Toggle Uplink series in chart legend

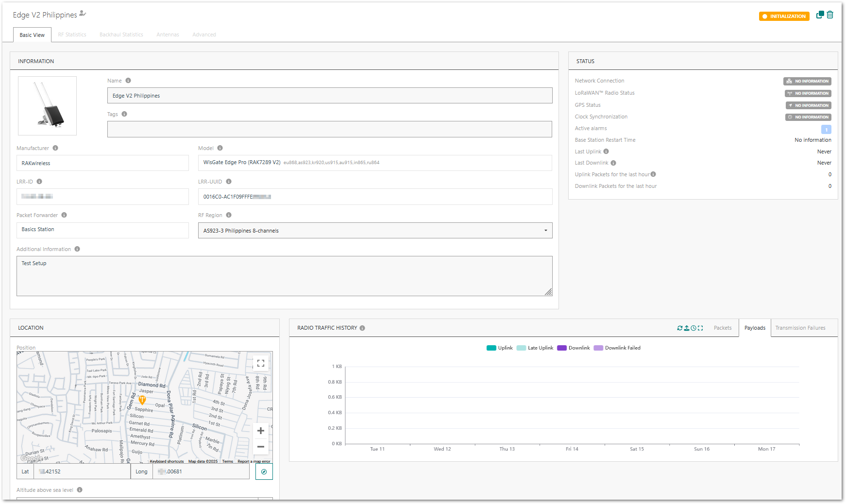[x=500, y=348]
